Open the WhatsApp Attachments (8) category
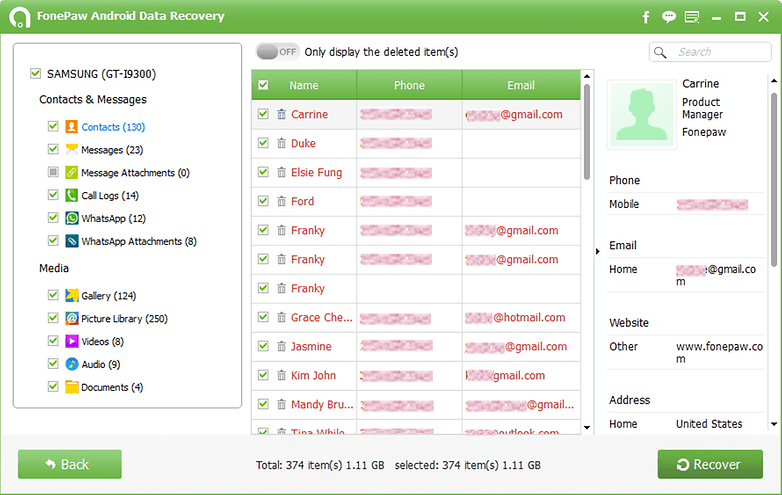 (139, 242)
